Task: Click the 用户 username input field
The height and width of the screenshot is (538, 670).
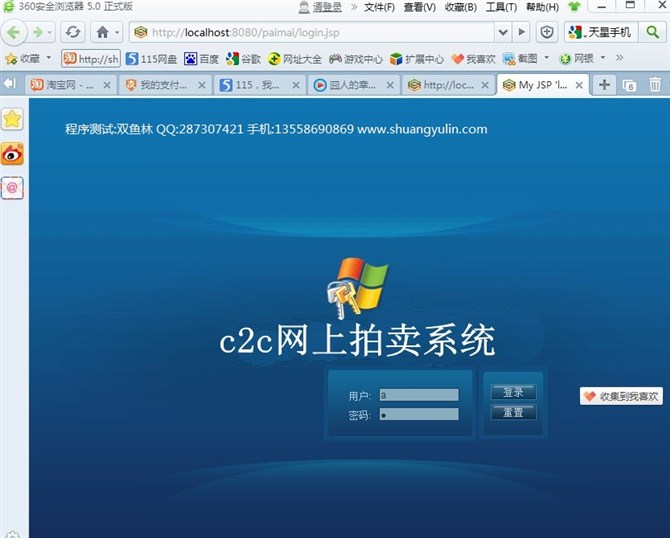Action: pos(419,395)
